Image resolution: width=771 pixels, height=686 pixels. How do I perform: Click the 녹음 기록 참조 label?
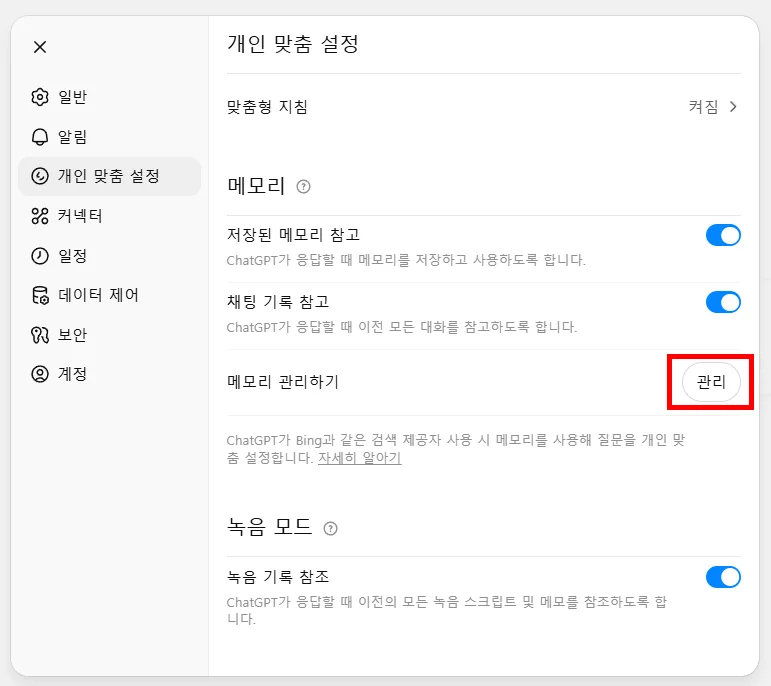[278, 576]
